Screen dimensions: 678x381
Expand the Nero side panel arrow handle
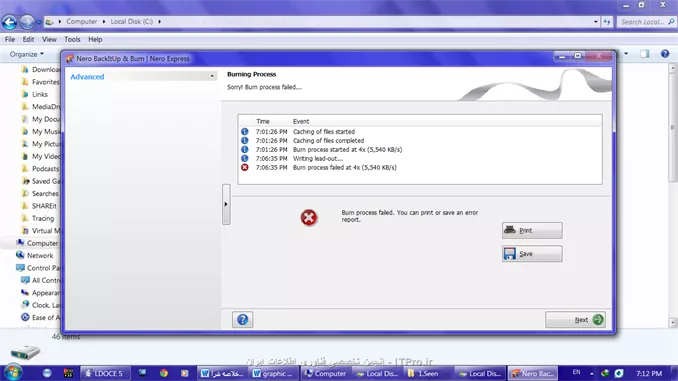226,204
